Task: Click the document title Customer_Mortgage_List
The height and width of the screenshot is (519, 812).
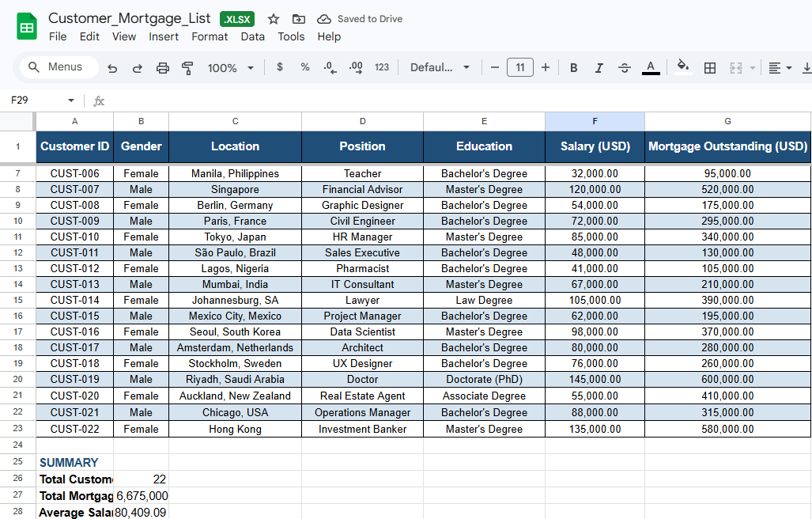Action: click(x=130, y=19)
